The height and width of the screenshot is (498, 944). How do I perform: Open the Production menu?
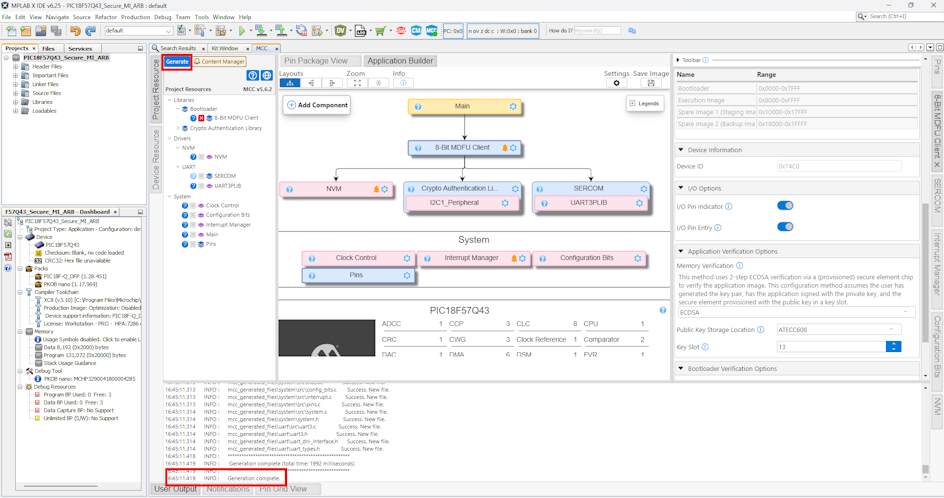click(x=135, y=17)
